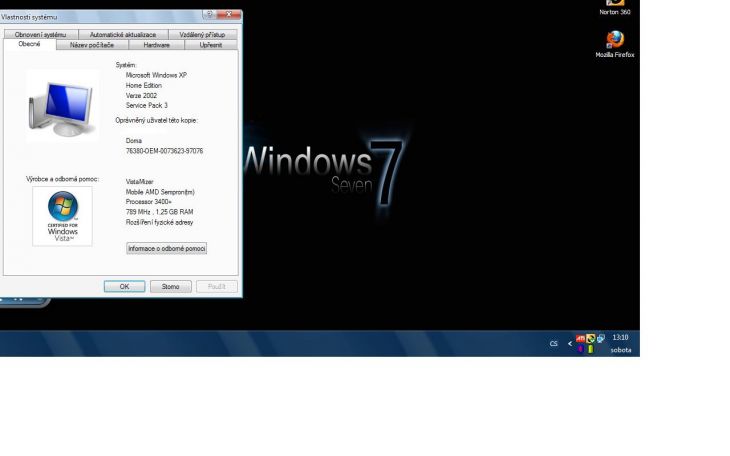Click the Informace o odborné pomoci button
730x456 pixels.
pos(167,248)
